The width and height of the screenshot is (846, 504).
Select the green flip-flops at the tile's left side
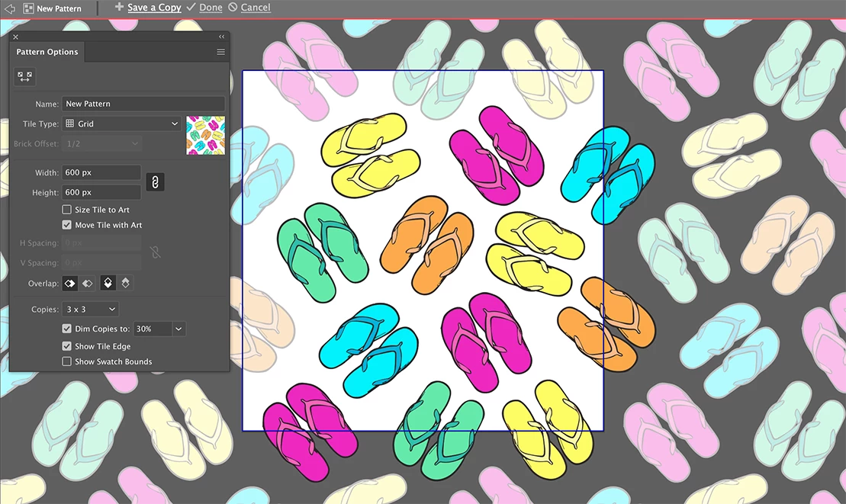click(323, 252)
